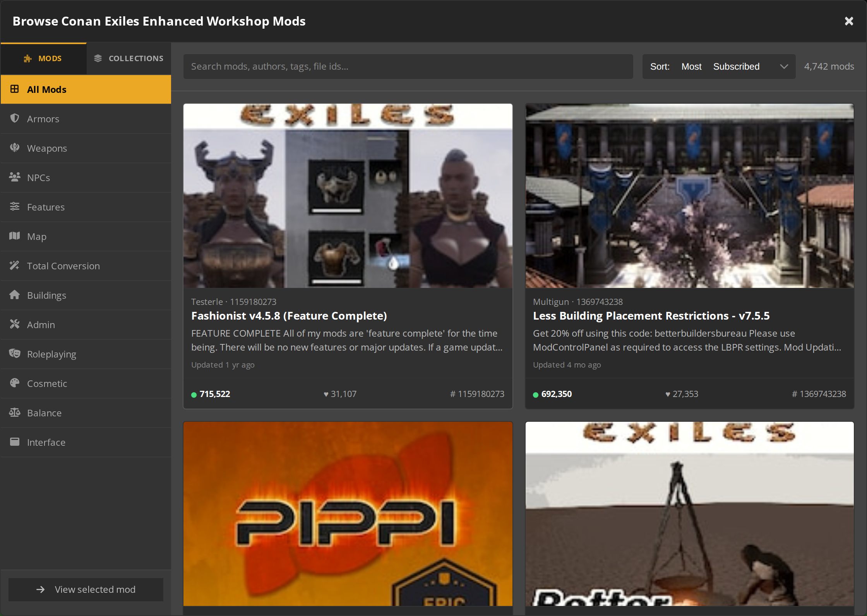Click the 31,107 favorites count
This screenshot has height=616, width=867.
coord(340,394)
